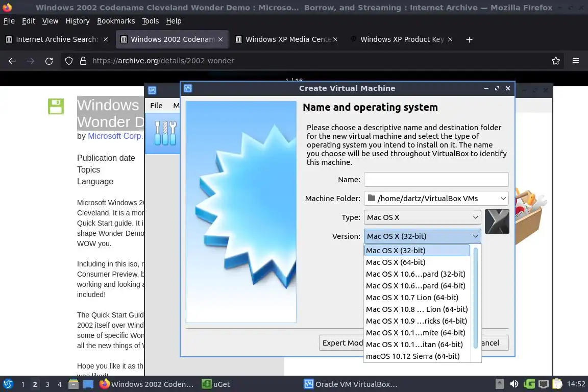Click the Expert Mode button
Image resolution: width=588 pixels, height=392 pixels.
pyautogui.click(x=341, y=343)
